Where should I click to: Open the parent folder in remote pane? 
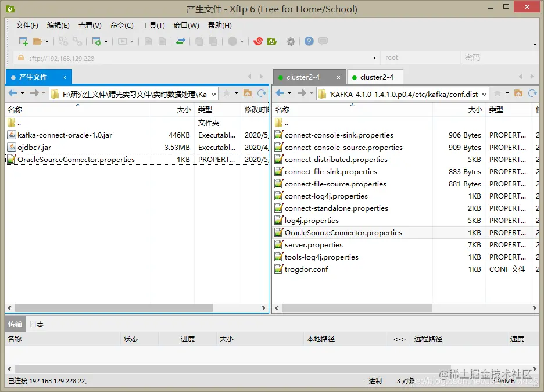[x=281, y=123]
